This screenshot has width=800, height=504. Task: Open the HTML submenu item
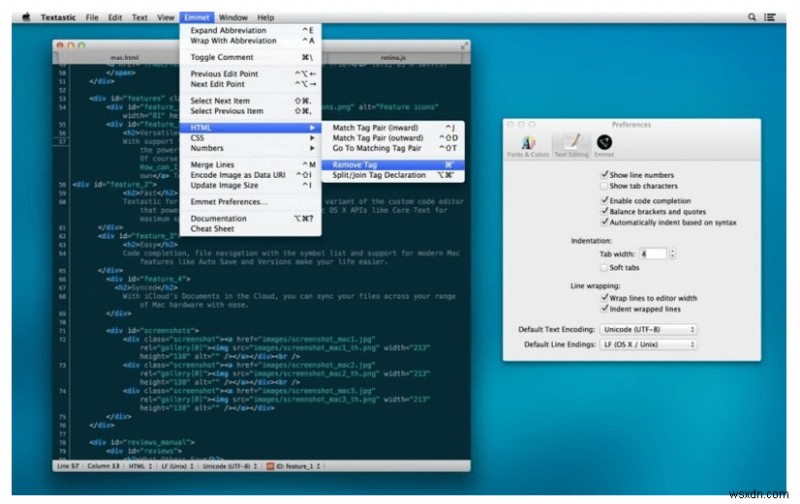pyautogui.click(x=251, y=128)
